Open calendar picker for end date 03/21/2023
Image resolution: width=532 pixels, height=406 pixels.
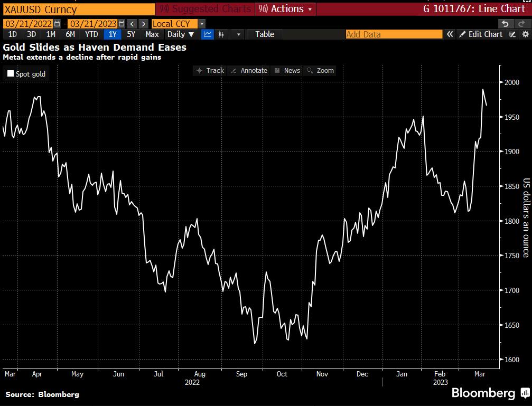[122, 24]
